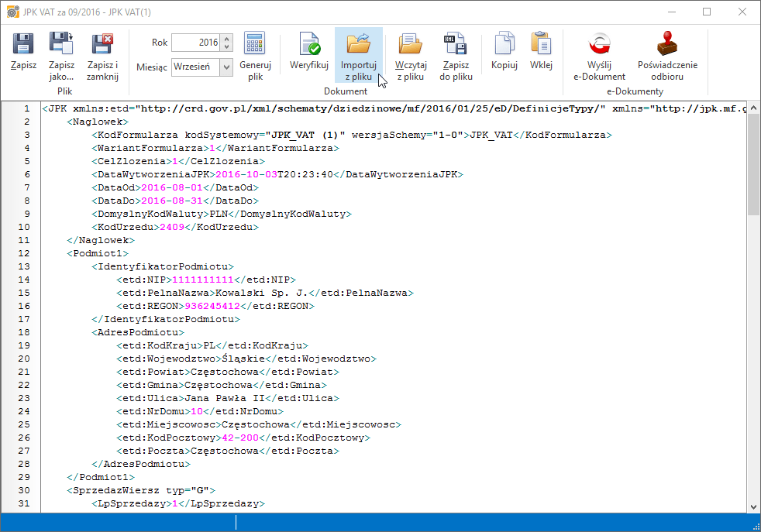Expand the Miesiąc dropdown

[226, 67]
